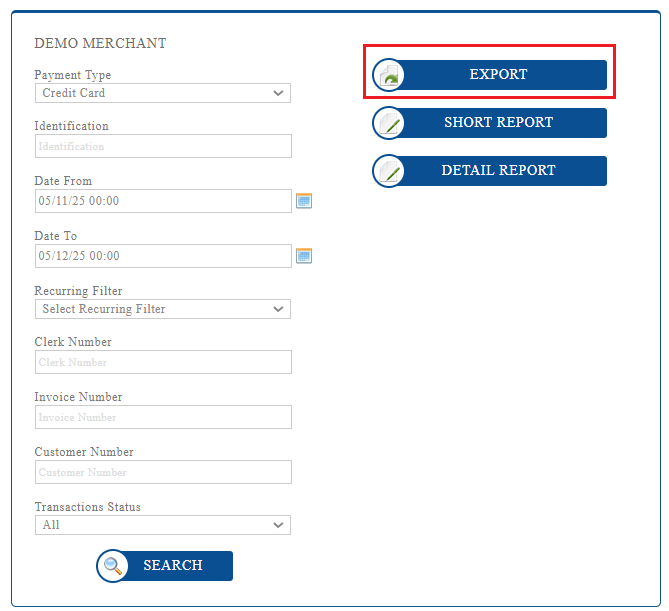
Task: Generate the SHORT REPORT
Action: point(498,123)
